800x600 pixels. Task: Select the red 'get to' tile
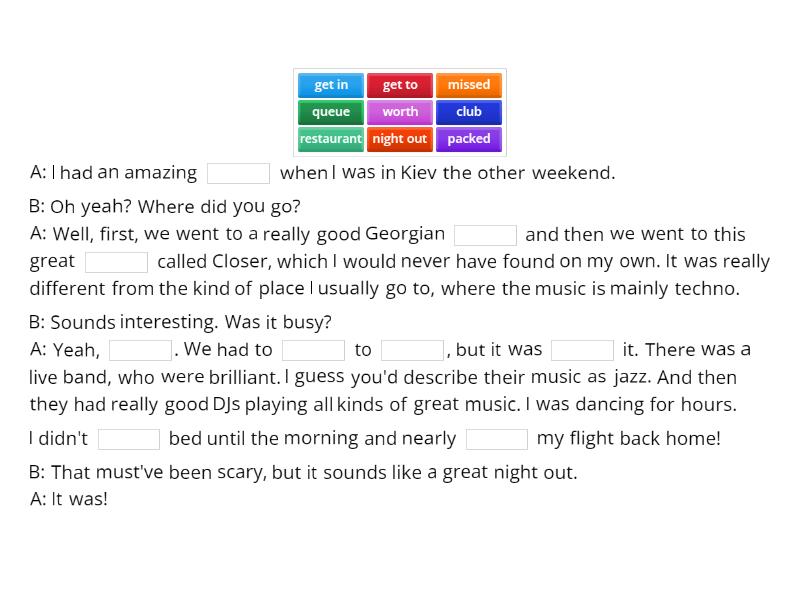point(400,85)
